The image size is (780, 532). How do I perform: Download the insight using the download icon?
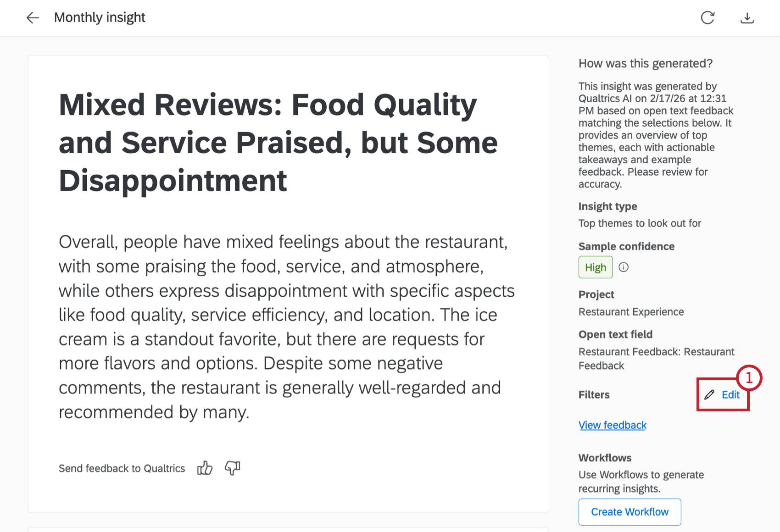coord(747,18)
